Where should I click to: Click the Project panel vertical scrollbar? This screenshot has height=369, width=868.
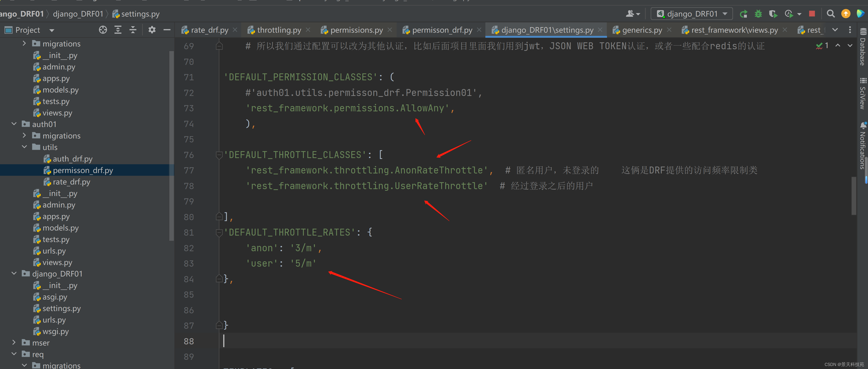pos(171,146)
